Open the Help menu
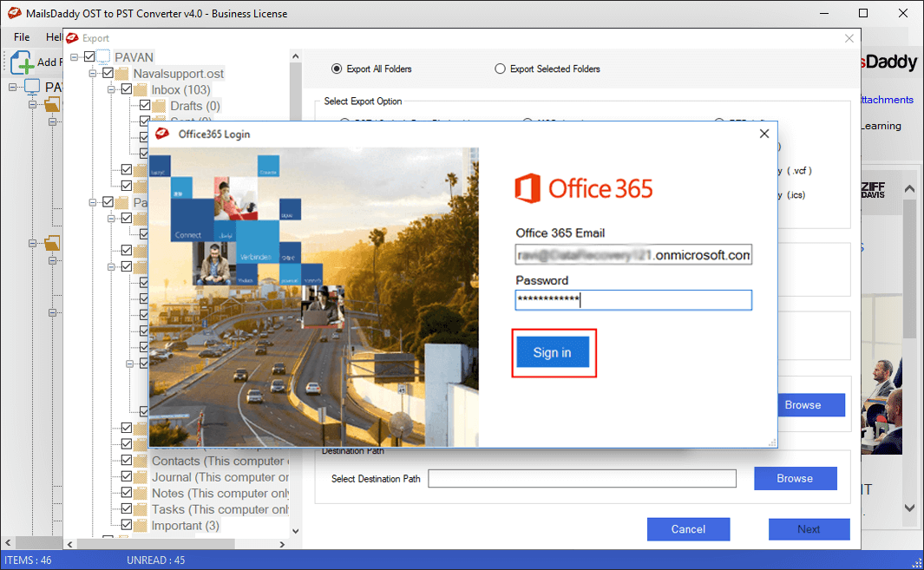This screenshot has height=570, width=924. pos(54,37)
